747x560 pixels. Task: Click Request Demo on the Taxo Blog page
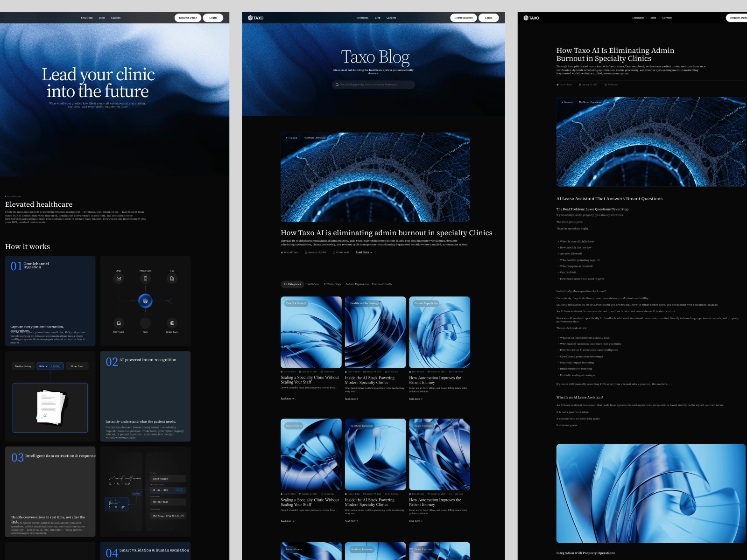pyautogui.click(x=464, y=18)
